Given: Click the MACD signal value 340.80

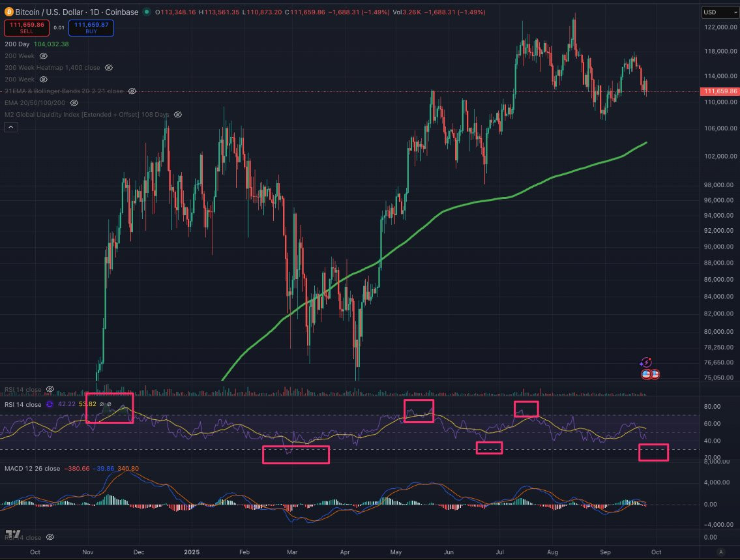Looking at the screenshot, I should pos(128,469).
